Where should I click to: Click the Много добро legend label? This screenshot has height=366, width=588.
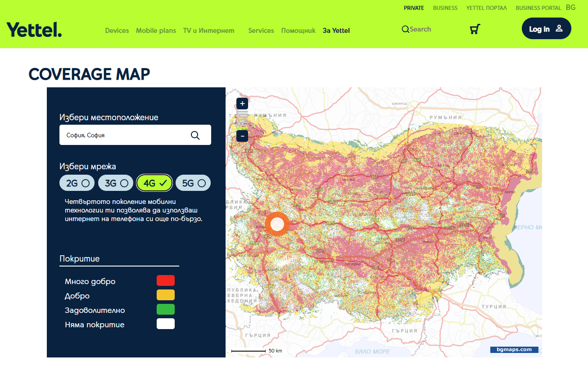click(90, 281)
